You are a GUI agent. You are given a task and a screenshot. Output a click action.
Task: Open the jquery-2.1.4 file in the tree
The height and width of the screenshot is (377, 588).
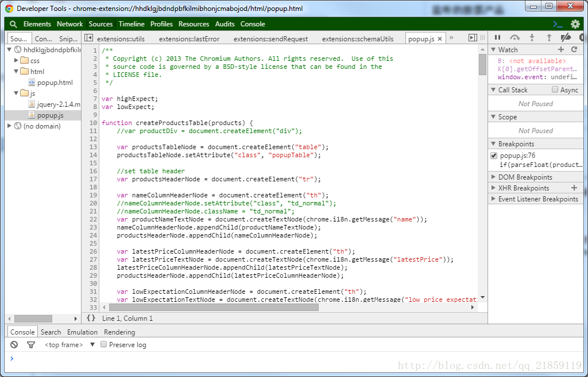[59, 104]
